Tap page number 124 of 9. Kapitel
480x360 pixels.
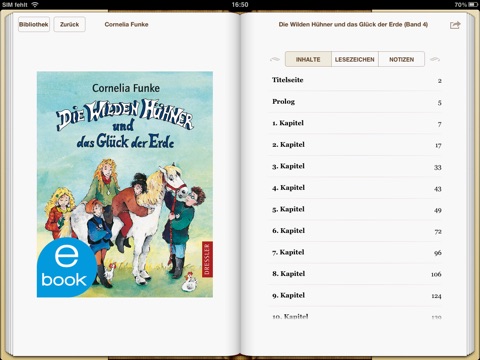(436, 296)
